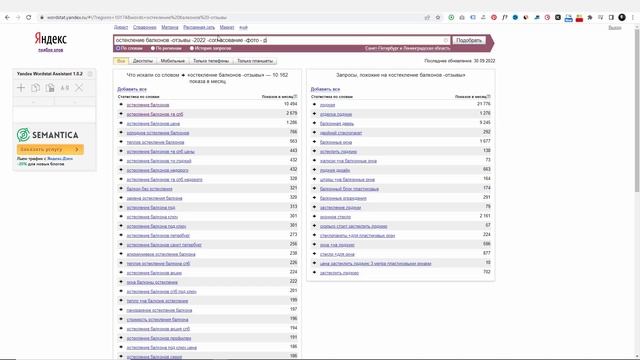Viewport: 640px width, 360px height.
Task: Add 'остекление балконов цена' with its plus icon
Action: pyautogui.click(x=121, y=123)
